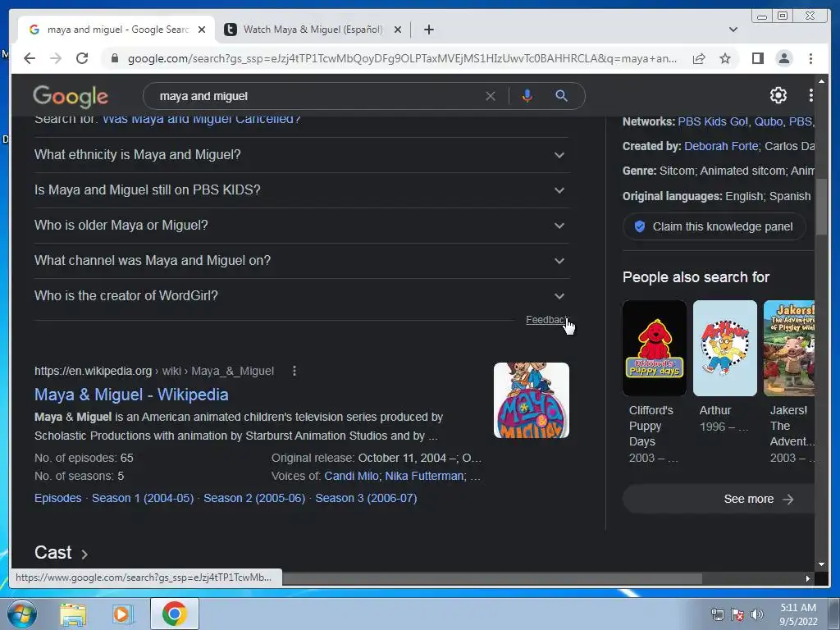Open the Nika Futterman link

coord(424,476)
